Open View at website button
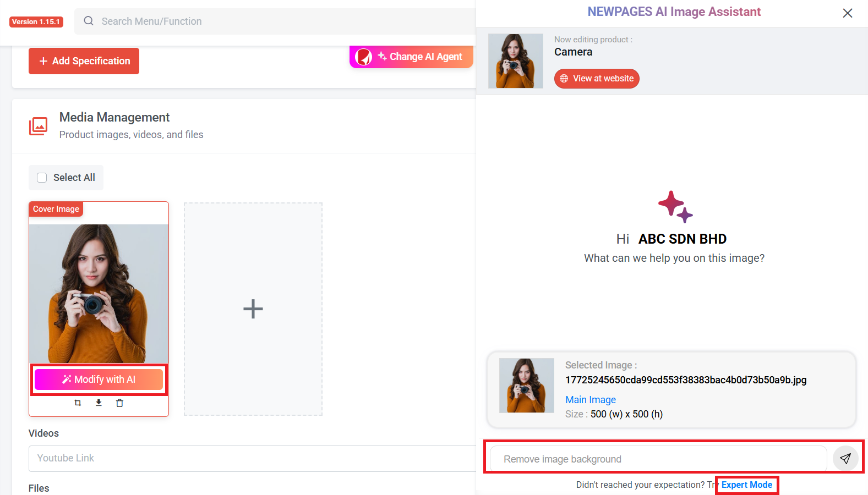Image resolution: width=868 pixels, height=495 pixels. (597, 79)
